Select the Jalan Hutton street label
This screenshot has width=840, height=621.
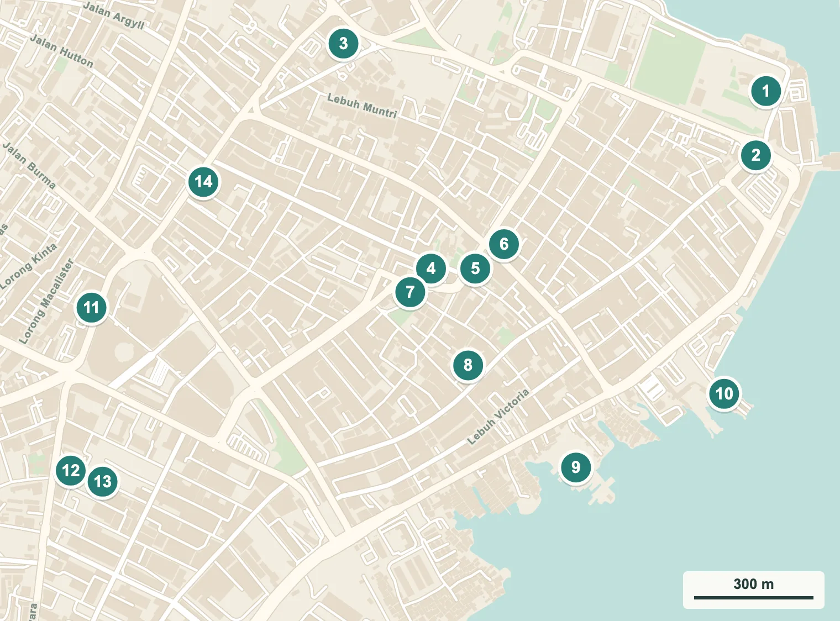(x=61, y=50)
